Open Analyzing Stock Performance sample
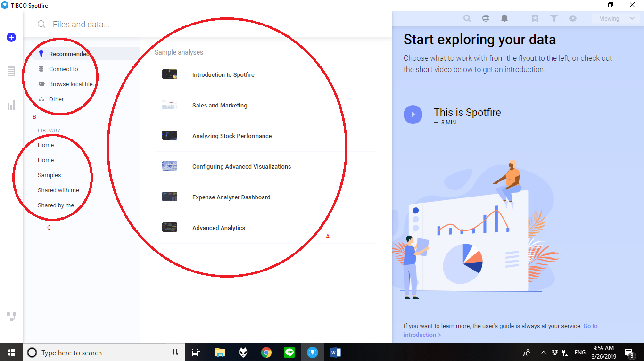Image resolution: width=644 pixels, height=361 pixels. tap(266, 136)
